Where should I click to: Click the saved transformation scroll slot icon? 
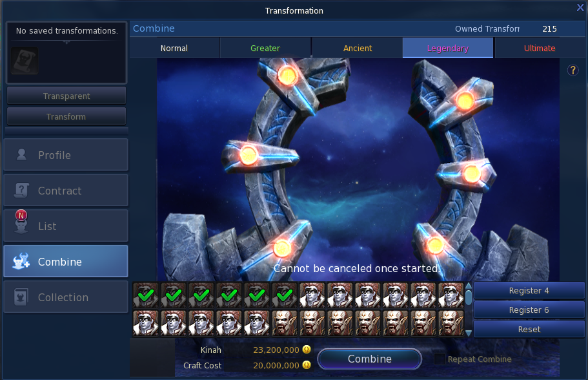pyautogui.click(x=25, y=60)
